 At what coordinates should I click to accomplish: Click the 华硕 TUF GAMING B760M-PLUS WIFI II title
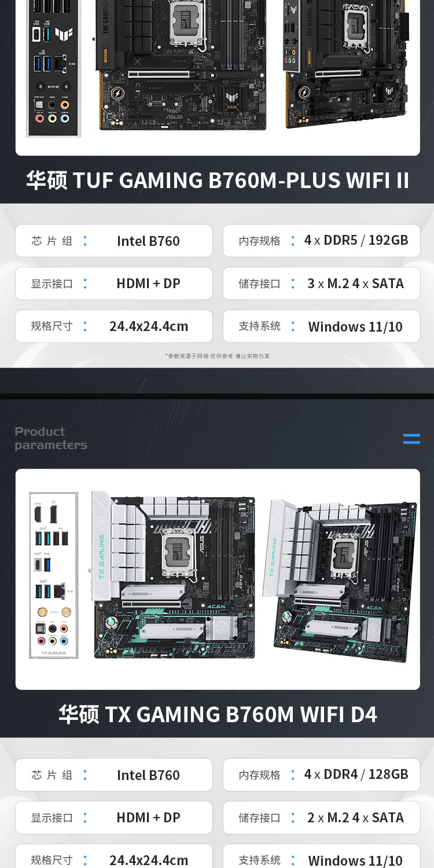tap(218, 180)
